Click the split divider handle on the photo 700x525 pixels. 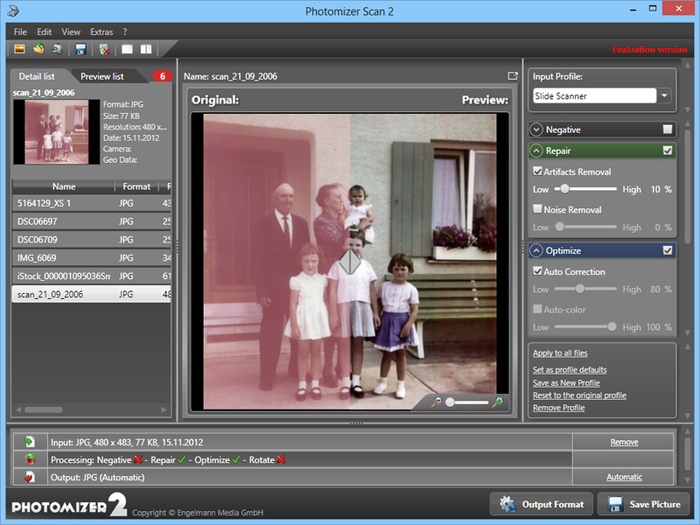347,264
